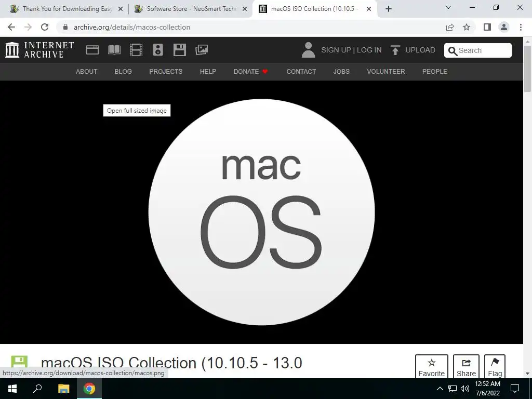This screenshot has width=532, height=399.
Task: Open the ABOUT menu item
Action: [87, 72]
